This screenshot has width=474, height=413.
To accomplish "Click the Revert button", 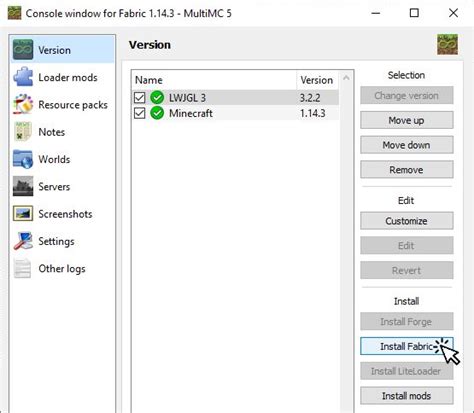I will [407, 270].
